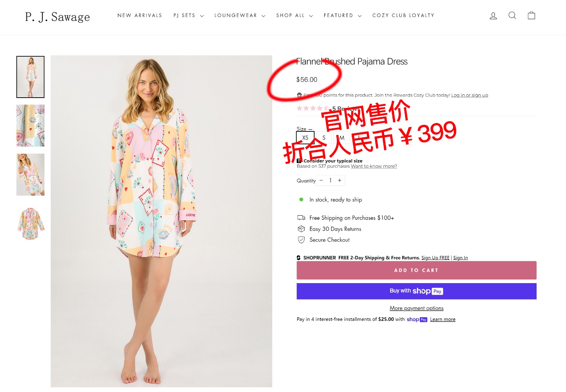566x392 pixels.
Task: Open the Cozy Club Loyalty page
Action: (x=403, y=16)
